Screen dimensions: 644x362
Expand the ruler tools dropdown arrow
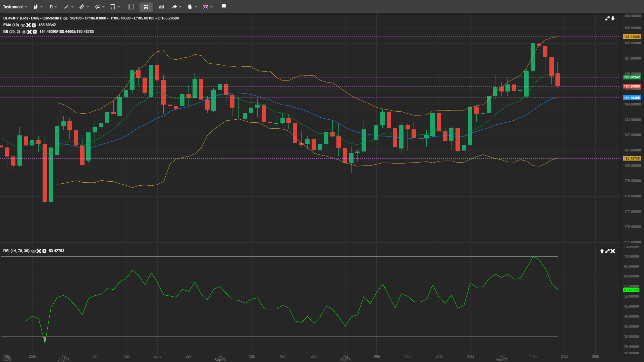[88, 7]
